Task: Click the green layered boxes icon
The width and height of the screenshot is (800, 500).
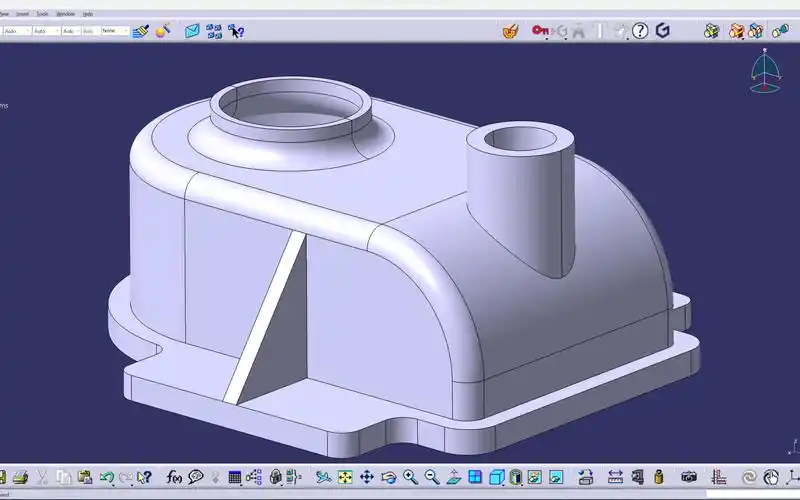Action: click(711, 31)
